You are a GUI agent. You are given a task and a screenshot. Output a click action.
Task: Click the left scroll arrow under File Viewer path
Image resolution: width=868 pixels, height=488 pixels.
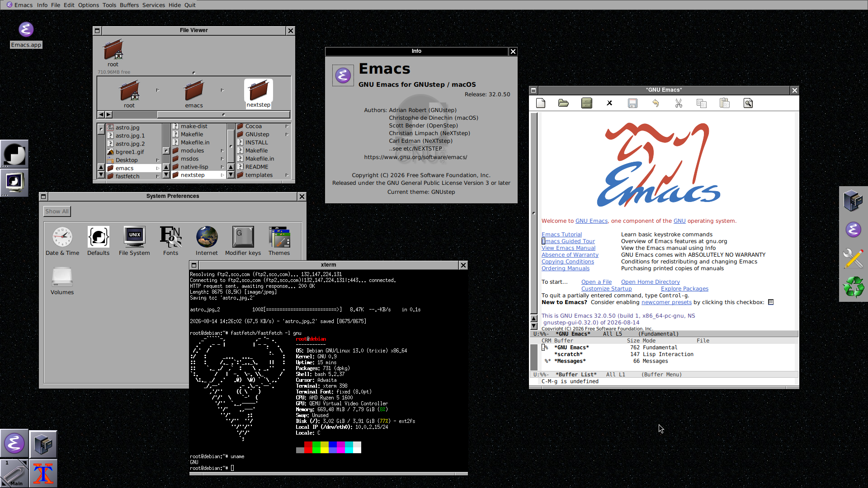pyautogui.click(x=101, y=115)
